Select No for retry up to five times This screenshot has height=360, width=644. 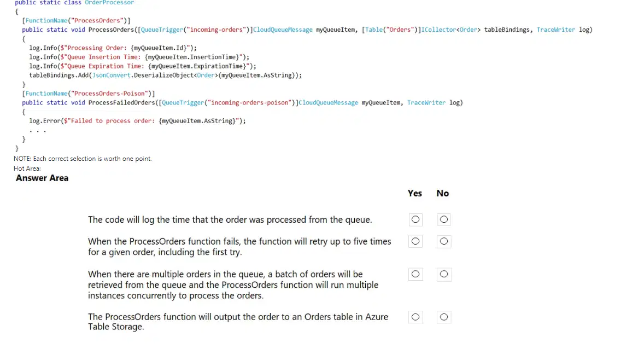[x=443, y=241]
